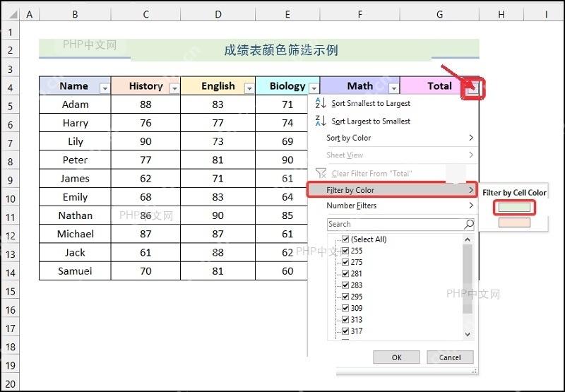The width and height of the screenshot is (565, 392).
Task: Select the Michael name cell
Action: [x=75, y=234]
